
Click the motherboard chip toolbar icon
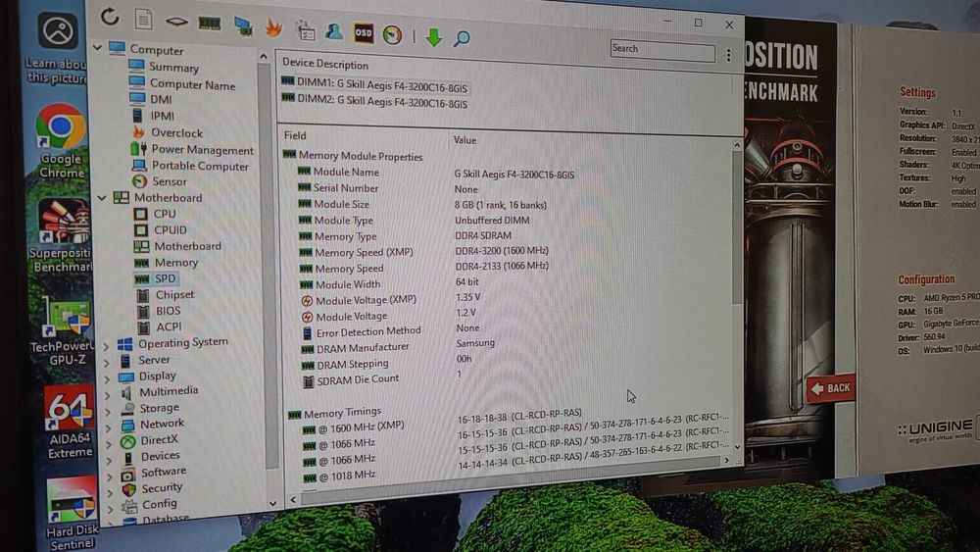point(176,22)
